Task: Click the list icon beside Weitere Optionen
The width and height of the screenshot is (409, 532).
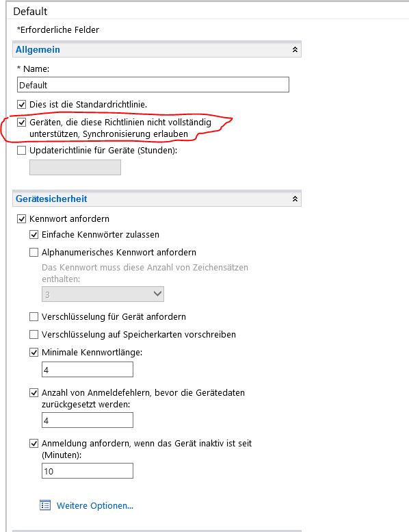Action: pos(45,505)
